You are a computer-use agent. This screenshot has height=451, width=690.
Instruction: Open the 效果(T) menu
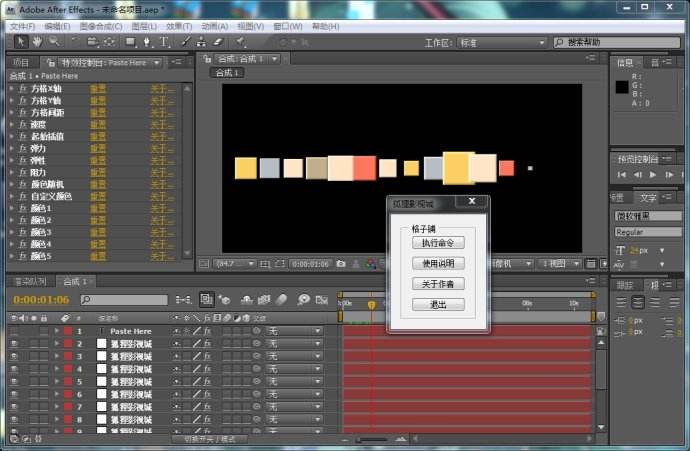click(x=179, y=26)
